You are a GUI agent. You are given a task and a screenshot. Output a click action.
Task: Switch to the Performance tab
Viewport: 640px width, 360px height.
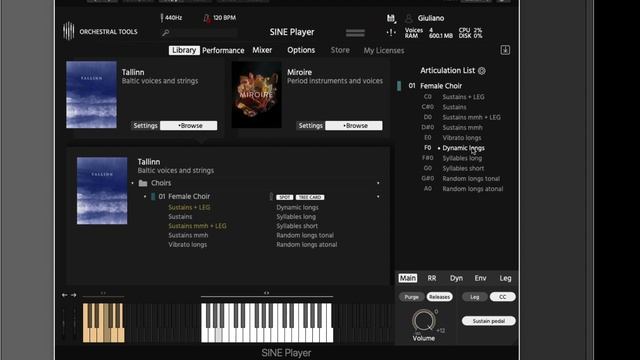(x=223, y=50)
